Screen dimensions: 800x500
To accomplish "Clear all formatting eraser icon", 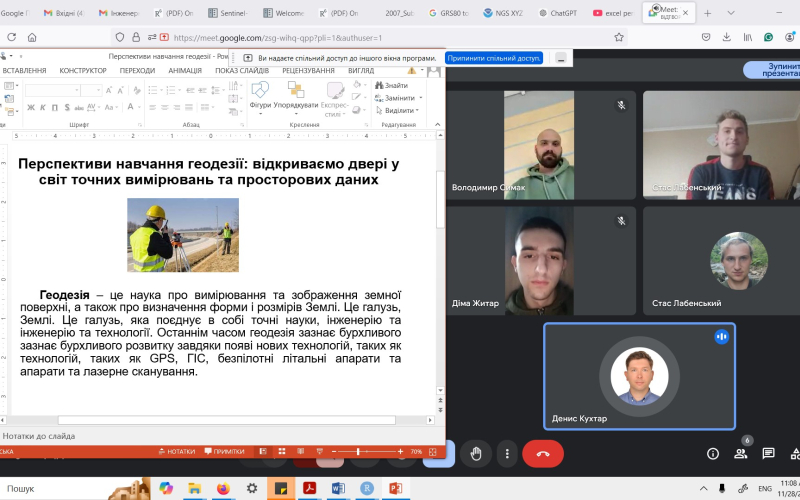I will click(x=137, y=90).
